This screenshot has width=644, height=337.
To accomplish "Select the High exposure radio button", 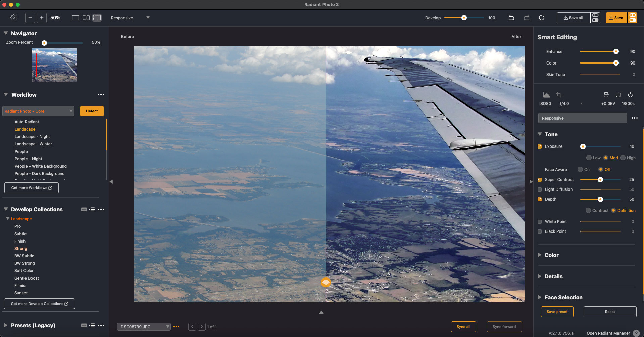I will tap(623, 158).
